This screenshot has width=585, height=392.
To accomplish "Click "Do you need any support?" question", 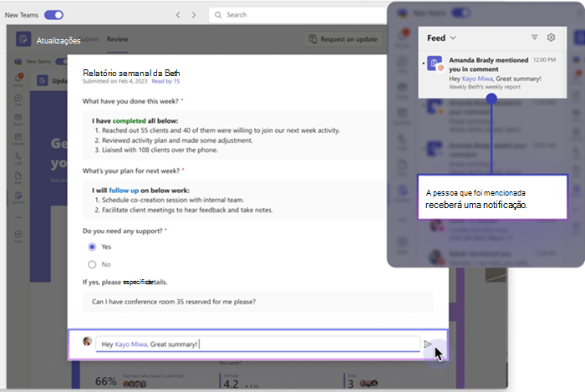I will pyautogui.click(x=122, y=231).
